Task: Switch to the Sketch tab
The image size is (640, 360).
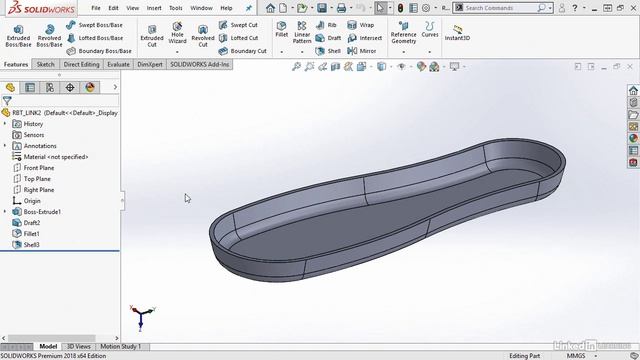Action: pyautogui.click(x=45, y=64)
